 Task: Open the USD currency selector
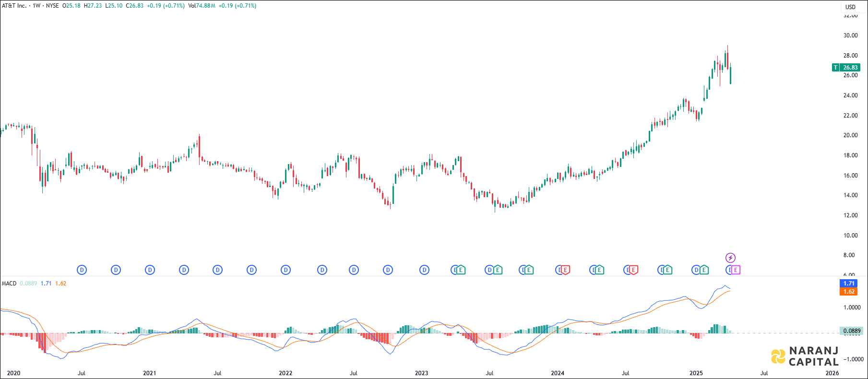pyautogui.click(x=851, y=7)
